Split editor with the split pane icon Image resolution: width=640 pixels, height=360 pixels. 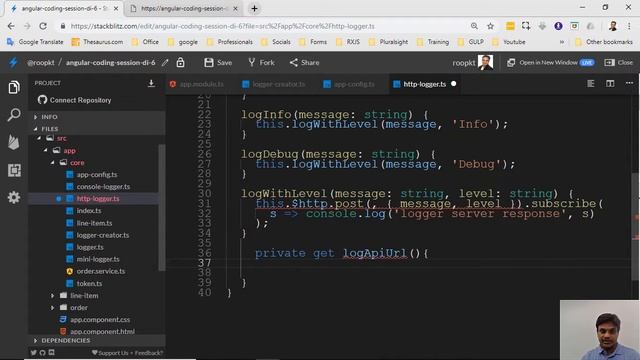click(610, 84)
